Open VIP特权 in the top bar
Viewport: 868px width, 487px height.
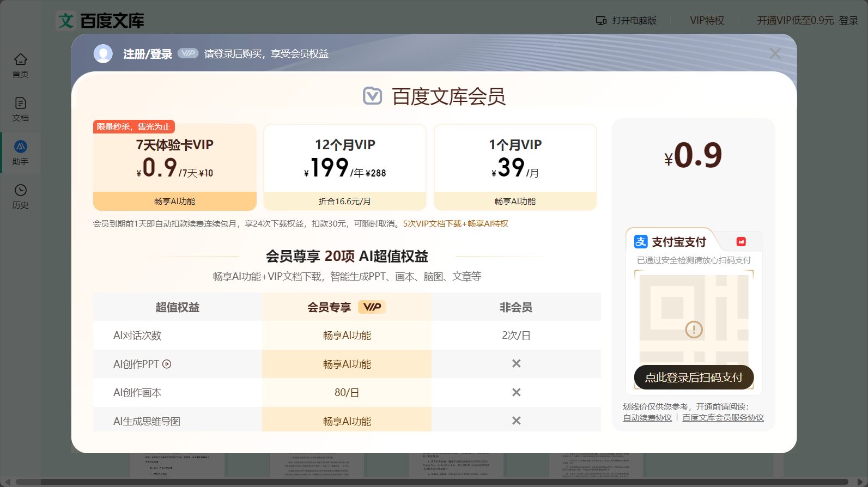[707, 20]
